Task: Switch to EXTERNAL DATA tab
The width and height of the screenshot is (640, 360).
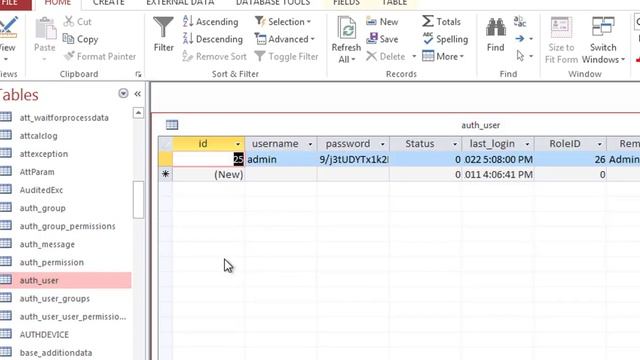Action: 180,3
